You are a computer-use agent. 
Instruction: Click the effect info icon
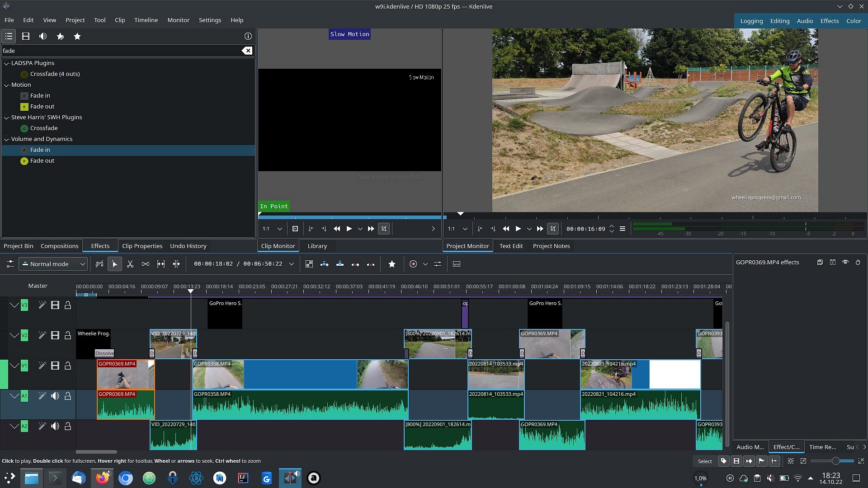[248, 36]
